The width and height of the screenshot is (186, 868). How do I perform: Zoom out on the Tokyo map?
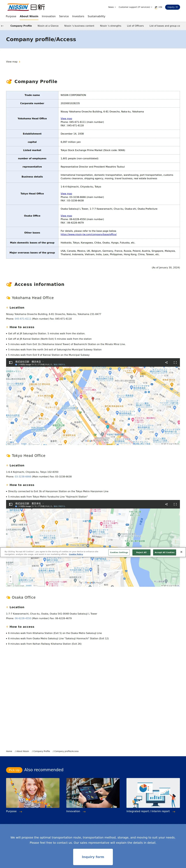pos(10,581)
